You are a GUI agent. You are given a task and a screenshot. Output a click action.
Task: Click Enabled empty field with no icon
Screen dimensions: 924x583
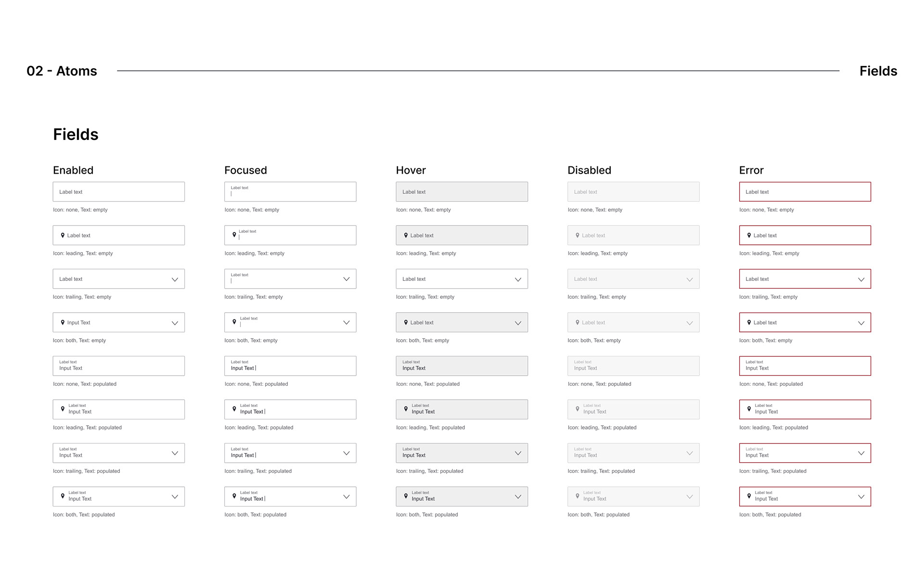(118, 192)
